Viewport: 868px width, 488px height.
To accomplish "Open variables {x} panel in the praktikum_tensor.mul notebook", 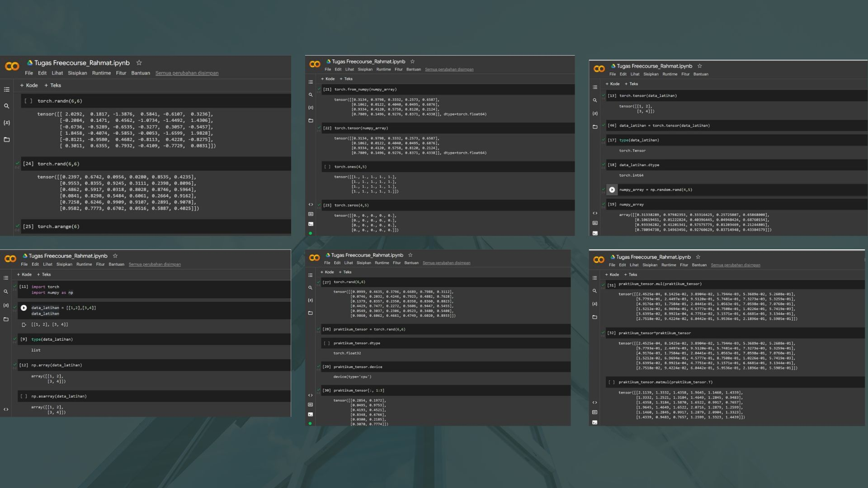I will [594, 304].
